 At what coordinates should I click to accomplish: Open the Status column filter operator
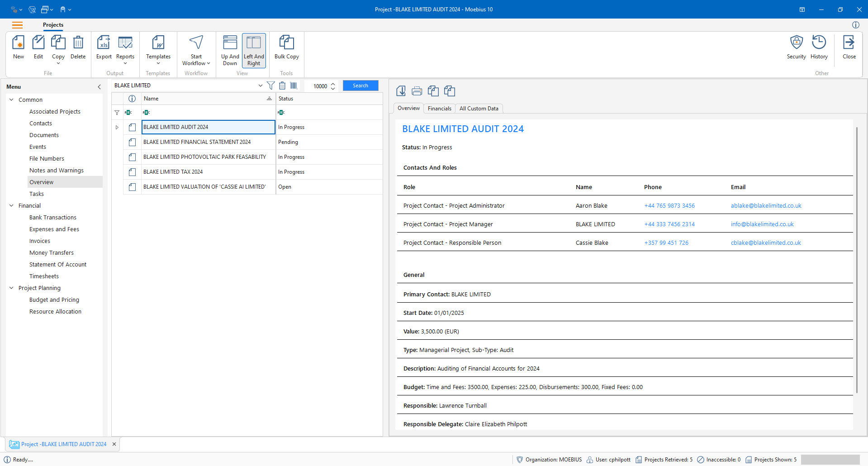(x=281, y=113)
